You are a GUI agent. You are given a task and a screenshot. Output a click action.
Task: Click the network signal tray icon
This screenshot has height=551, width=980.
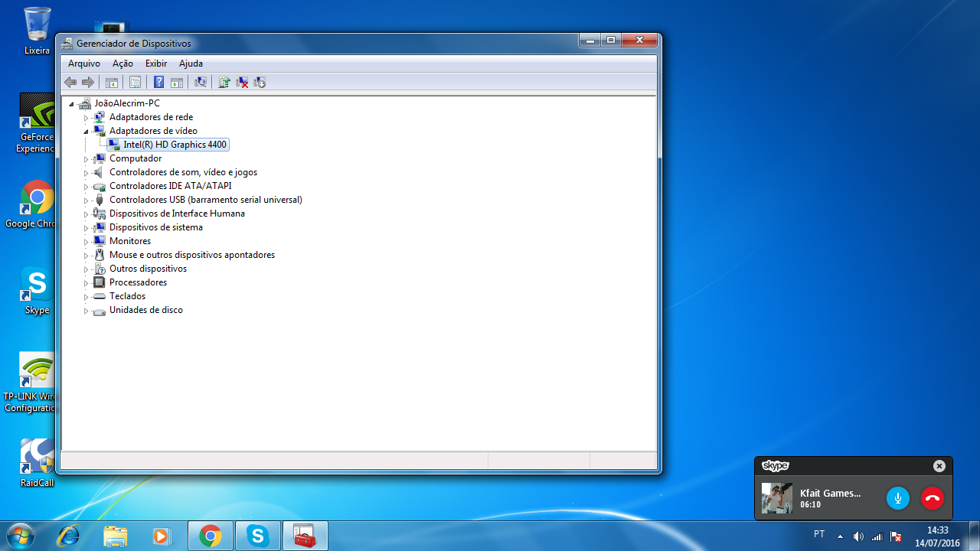click(x=877, y=536)
